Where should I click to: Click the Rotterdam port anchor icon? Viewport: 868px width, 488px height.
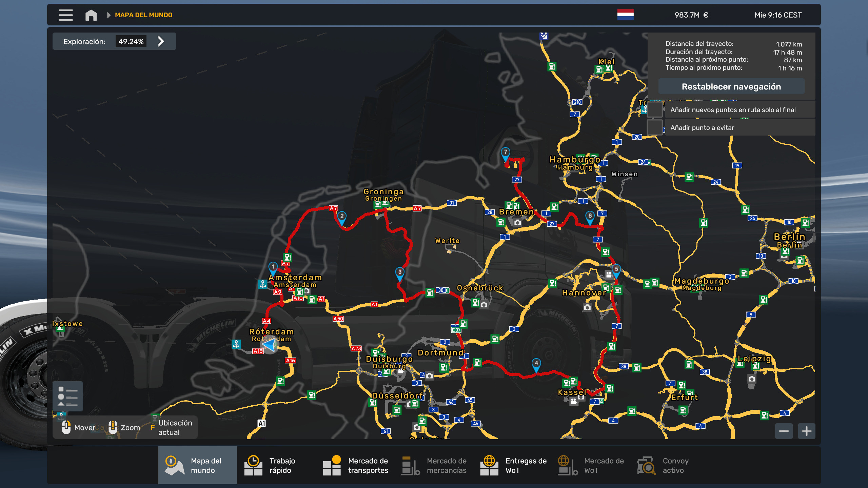(x=236, y=344)
